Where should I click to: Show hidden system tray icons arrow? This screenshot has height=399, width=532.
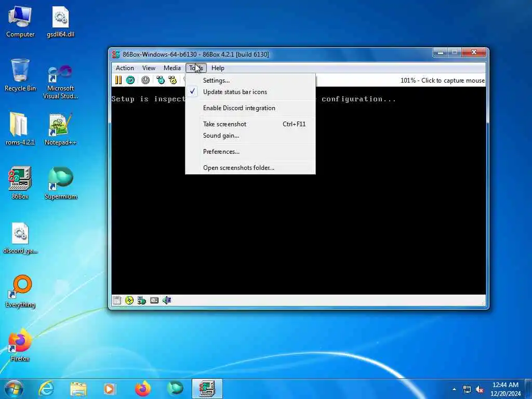click(454, 389)
